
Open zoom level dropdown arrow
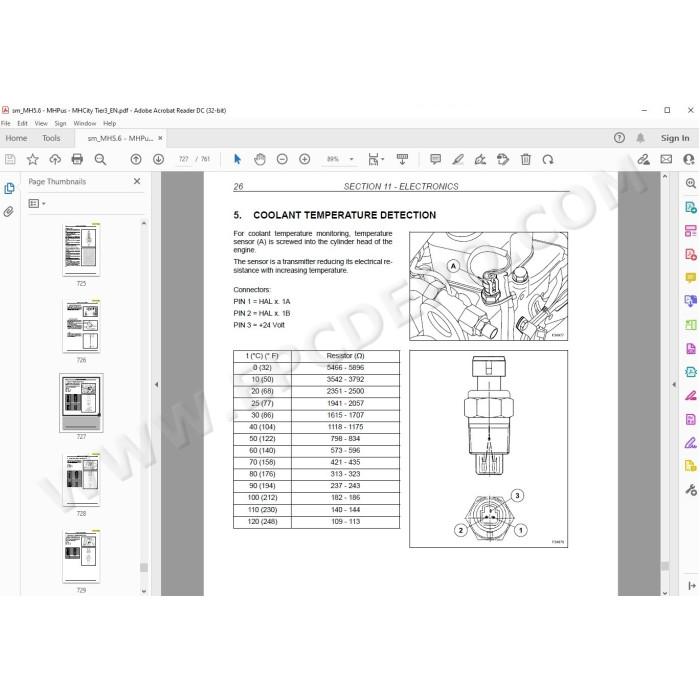coord(351,159)
